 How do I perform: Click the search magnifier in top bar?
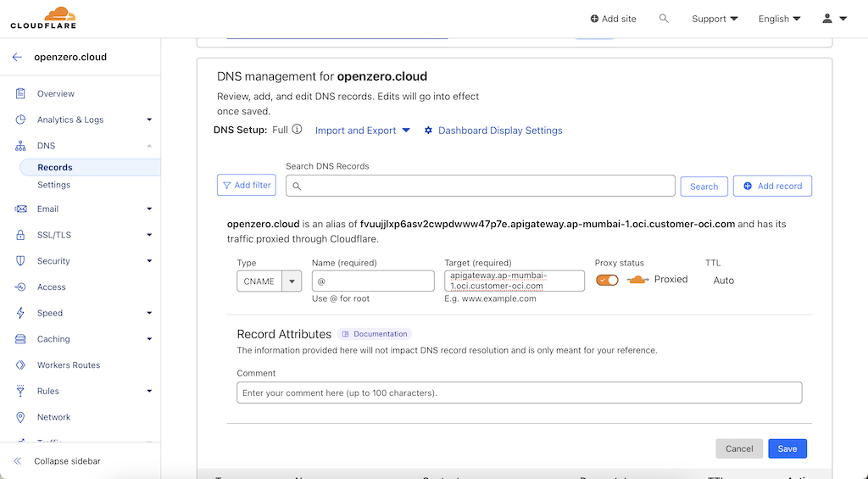(664, 19)
